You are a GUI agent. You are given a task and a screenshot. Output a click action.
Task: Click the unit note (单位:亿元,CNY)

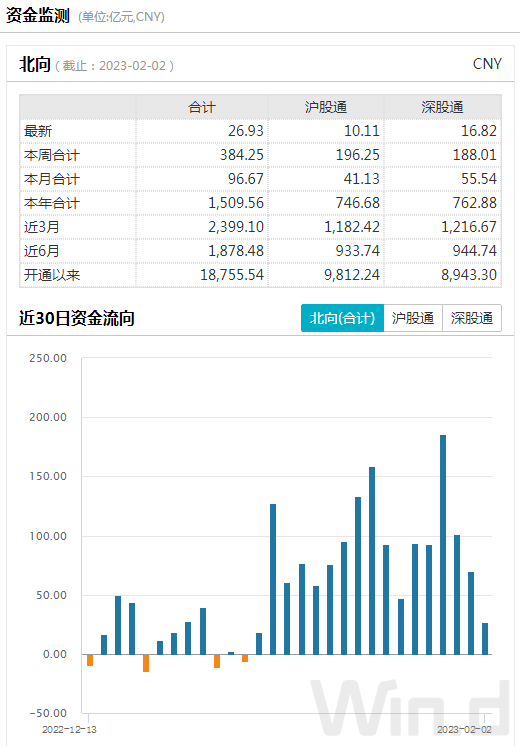(121, 17)
